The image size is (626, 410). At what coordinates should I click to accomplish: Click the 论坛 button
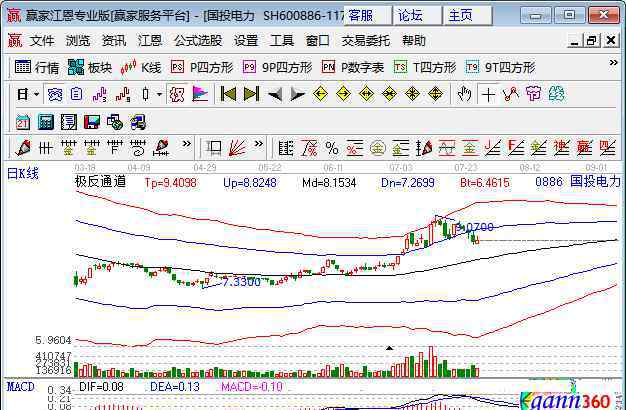pyautogui.click(x=418, y=16)
